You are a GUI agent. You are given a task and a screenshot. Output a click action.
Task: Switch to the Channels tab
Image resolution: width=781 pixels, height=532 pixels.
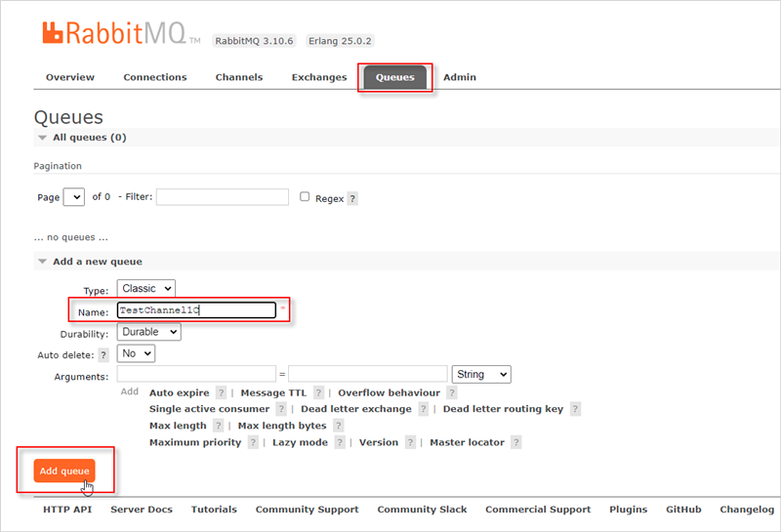[x=239, y=77]
